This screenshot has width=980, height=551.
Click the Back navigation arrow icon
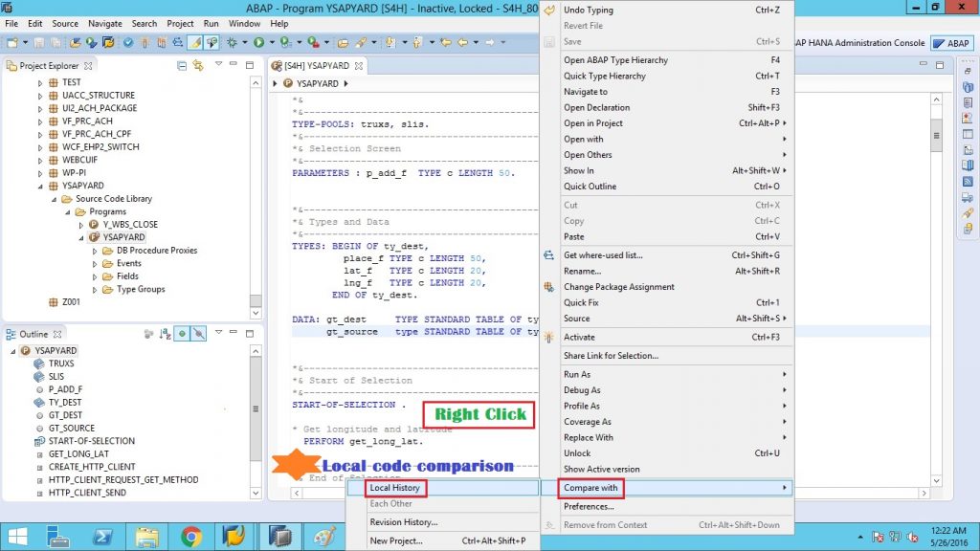463,42
